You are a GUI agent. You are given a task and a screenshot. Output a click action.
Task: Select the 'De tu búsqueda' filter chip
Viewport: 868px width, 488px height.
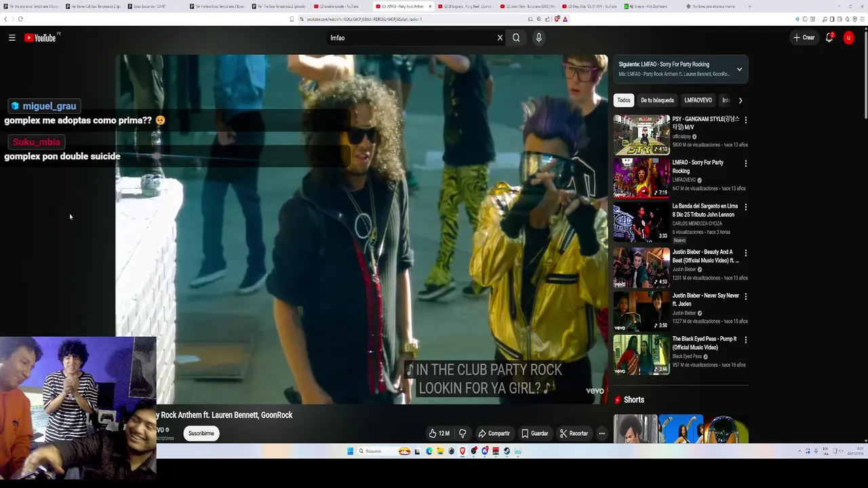pyautogui.click(x=657, y=100)
